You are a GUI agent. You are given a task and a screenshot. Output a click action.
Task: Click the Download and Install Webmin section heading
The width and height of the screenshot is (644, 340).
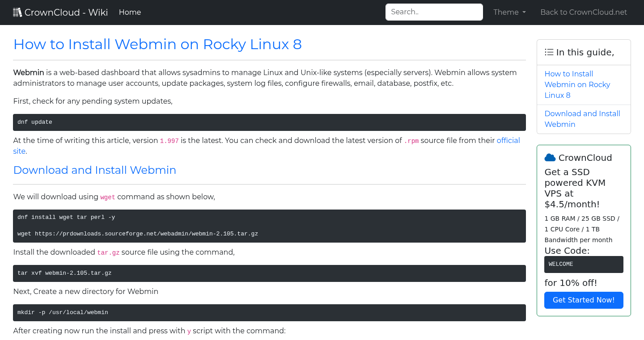pos(94,170)
